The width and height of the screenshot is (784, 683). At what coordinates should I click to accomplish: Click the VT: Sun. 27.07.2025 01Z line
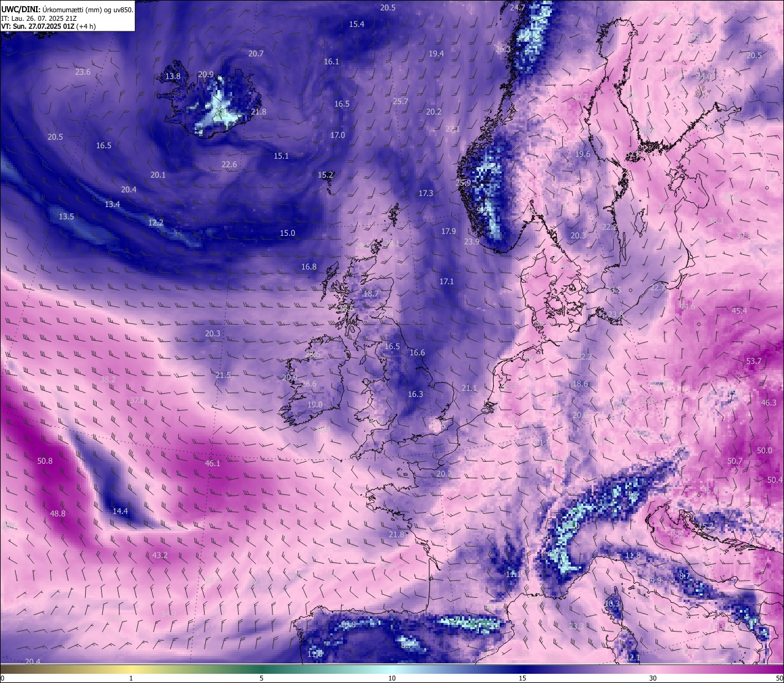(48, 26)
